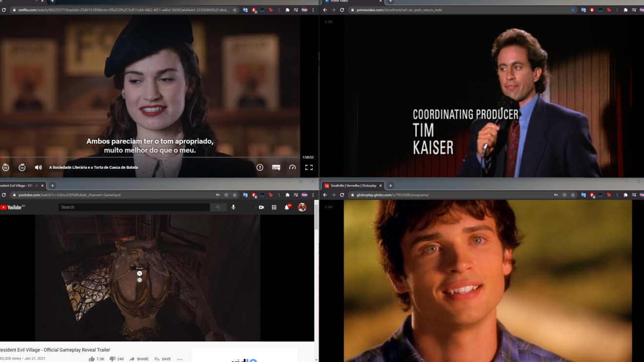Go forward in the Prime Video window
Screen dimensions: 644x362
[x=334, y=10]
